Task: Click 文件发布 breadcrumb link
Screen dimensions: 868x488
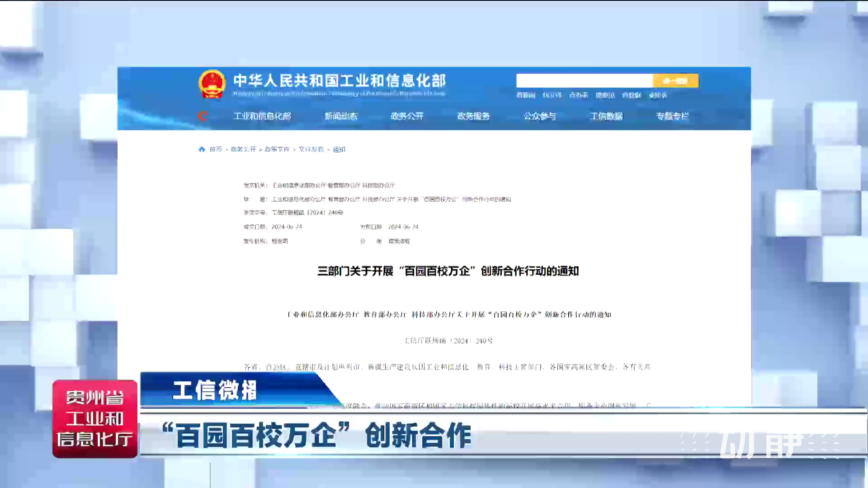Action: point(311,149)
